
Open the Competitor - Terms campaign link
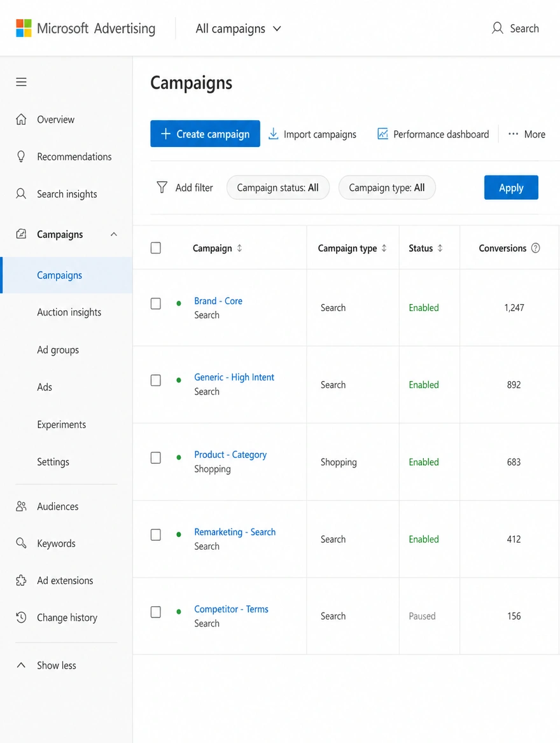(x=232, y=609)
